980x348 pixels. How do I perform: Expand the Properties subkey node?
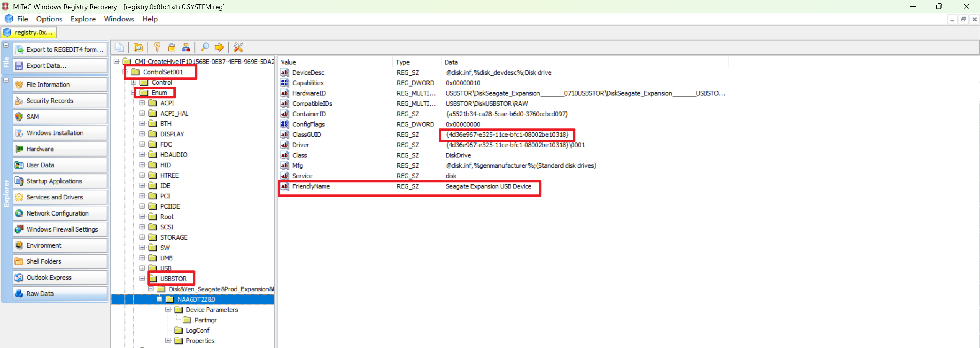tap(168, 341)
